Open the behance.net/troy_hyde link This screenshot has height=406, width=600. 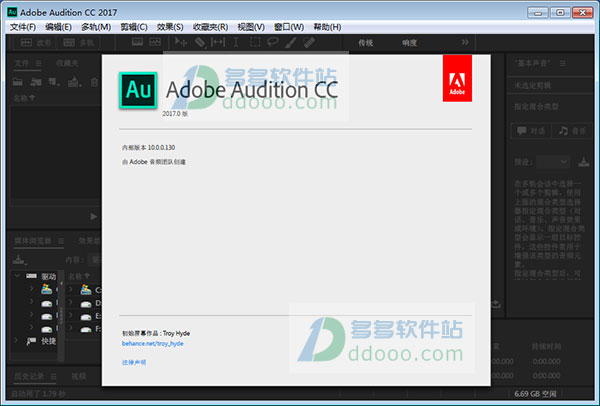point(153,343)
